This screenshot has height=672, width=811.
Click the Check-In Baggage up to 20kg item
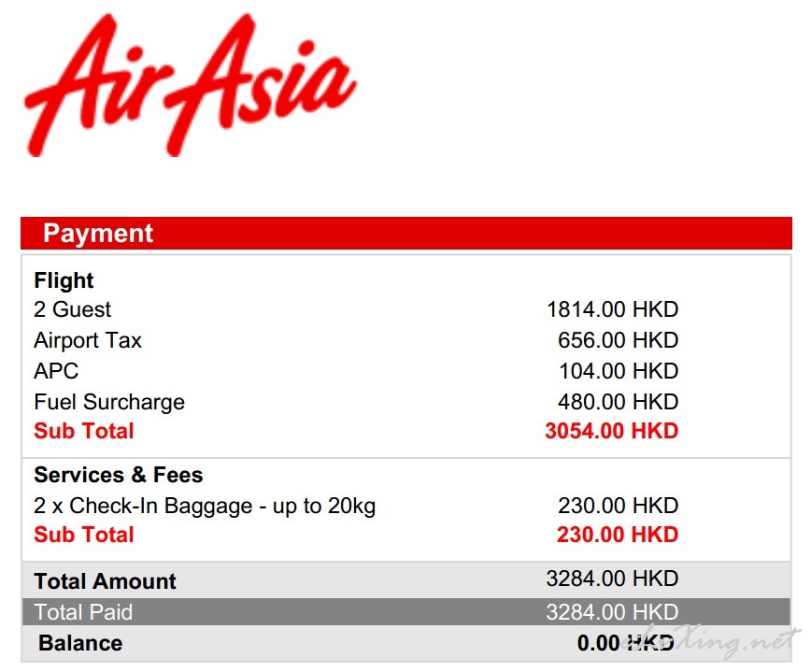[205, 506]
